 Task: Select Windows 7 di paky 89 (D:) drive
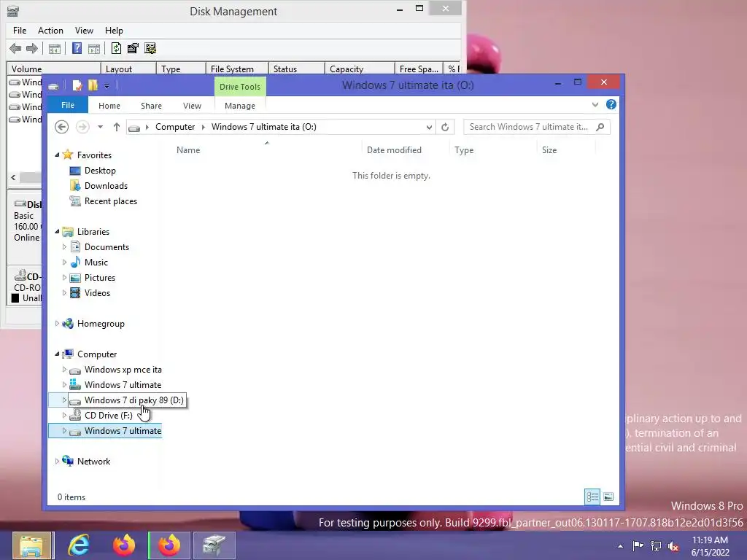(134, 400)
